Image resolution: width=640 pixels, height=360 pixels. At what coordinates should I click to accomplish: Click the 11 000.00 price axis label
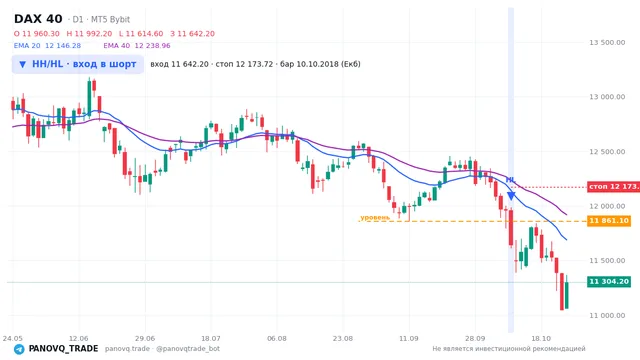point(607,316)
